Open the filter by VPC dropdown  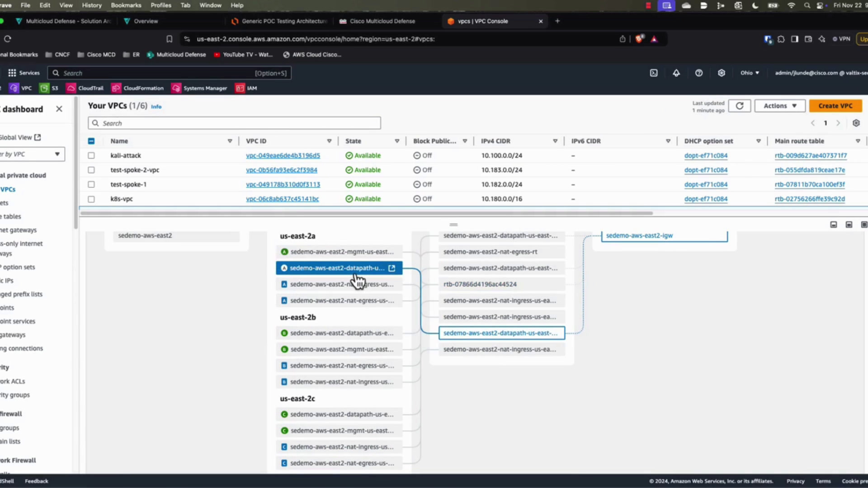click(32, 154)
